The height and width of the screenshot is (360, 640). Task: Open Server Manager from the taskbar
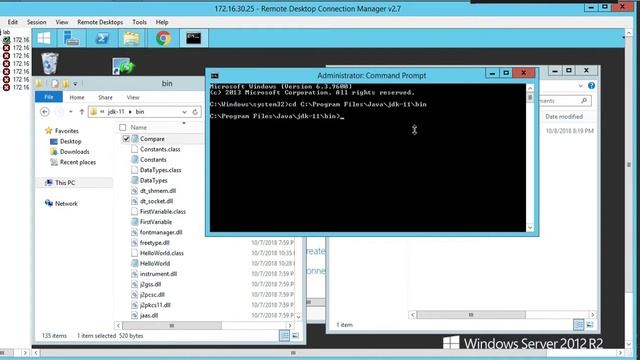click(x=71, y=39)
